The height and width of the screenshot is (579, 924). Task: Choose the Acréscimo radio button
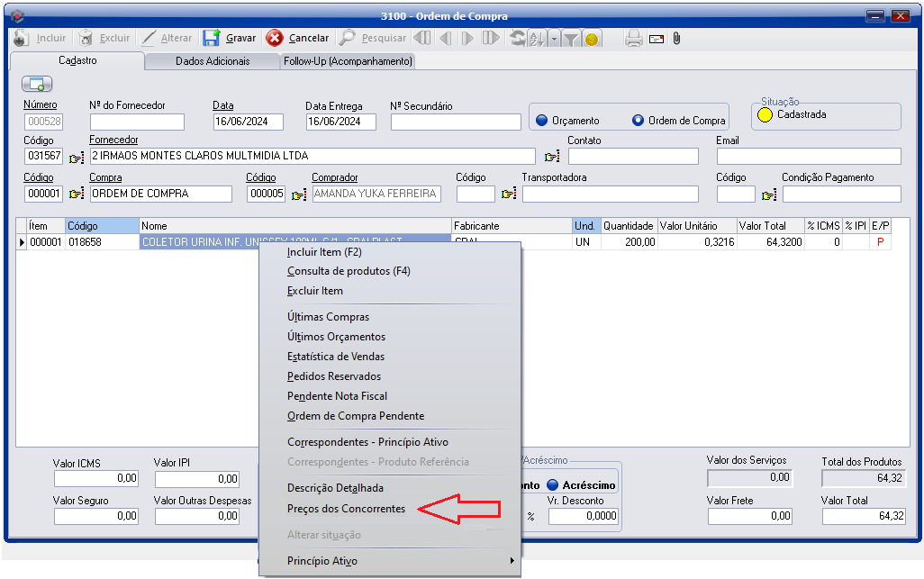coord(552,484)
